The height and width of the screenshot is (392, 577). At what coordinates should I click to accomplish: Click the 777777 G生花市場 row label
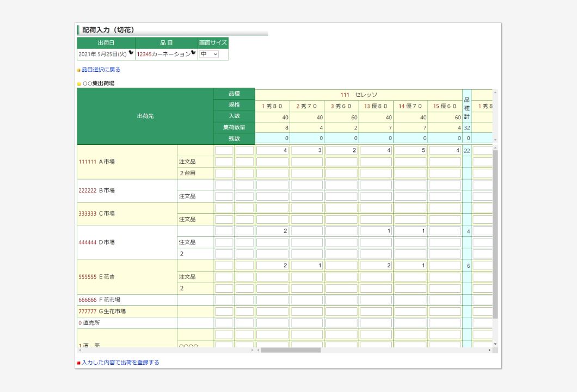point(102,311)
